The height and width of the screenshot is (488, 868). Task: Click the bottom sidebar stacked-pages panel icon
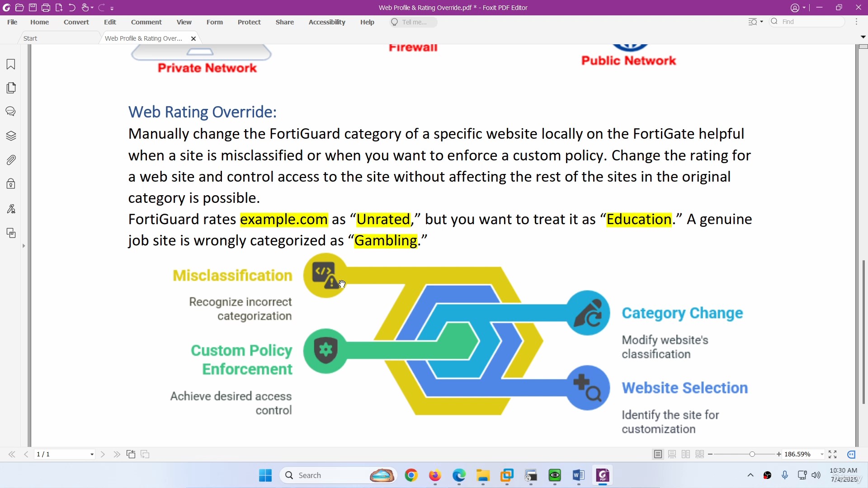[x=11, y=233]
